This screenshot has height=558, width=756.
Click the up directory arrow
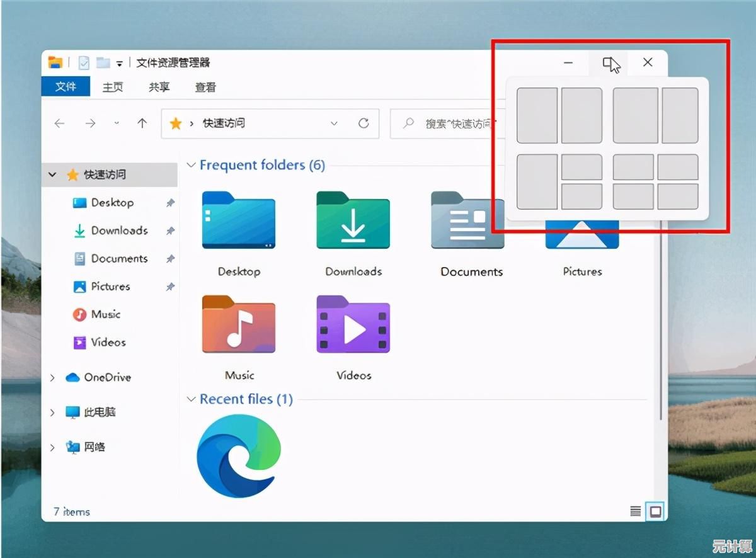coord(142,123)
